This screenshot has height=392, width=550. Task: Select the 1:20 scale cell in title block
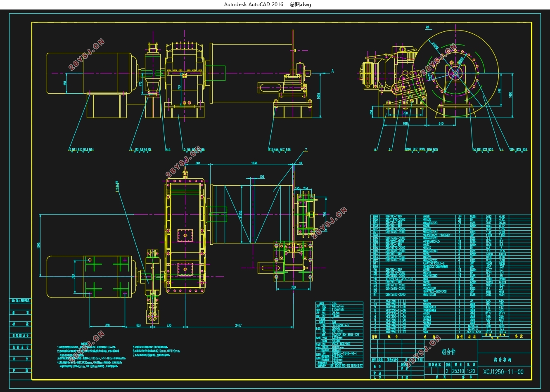pyautogui.click(x=470, y=371)
